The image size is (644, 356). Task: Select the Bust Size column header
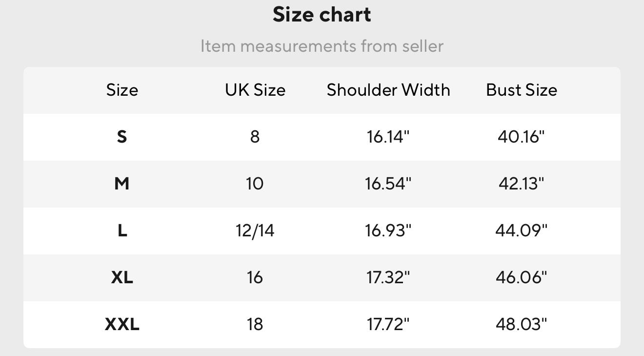pyautogui.click(x=522, y=90)
